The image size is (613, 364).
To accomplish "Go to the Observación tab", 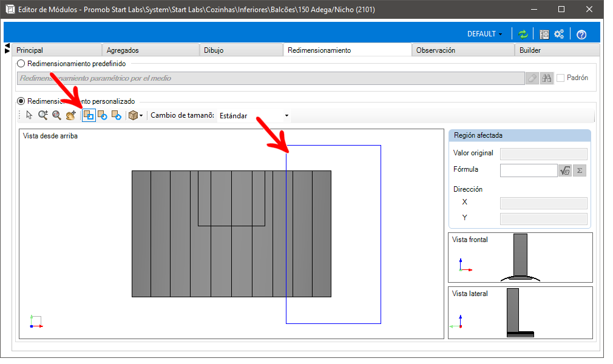I will click(x=463, y=50).
